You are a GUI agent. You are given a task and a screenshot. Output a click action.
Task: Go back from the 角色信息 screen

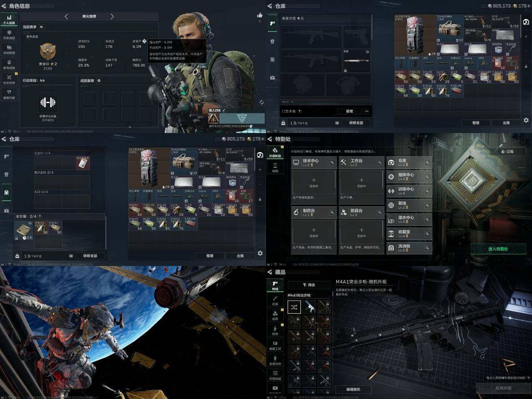3,6
